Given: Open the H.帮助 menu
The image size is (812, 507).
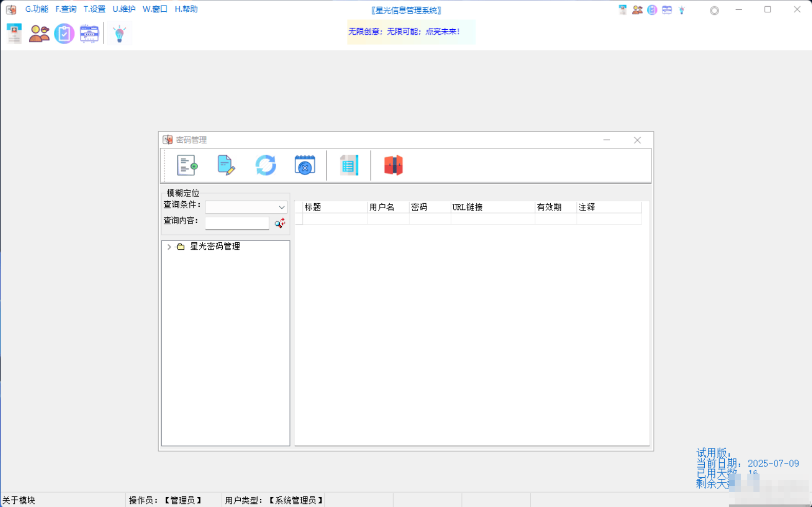Looking at the screenshot, I should tap(186, 9).
